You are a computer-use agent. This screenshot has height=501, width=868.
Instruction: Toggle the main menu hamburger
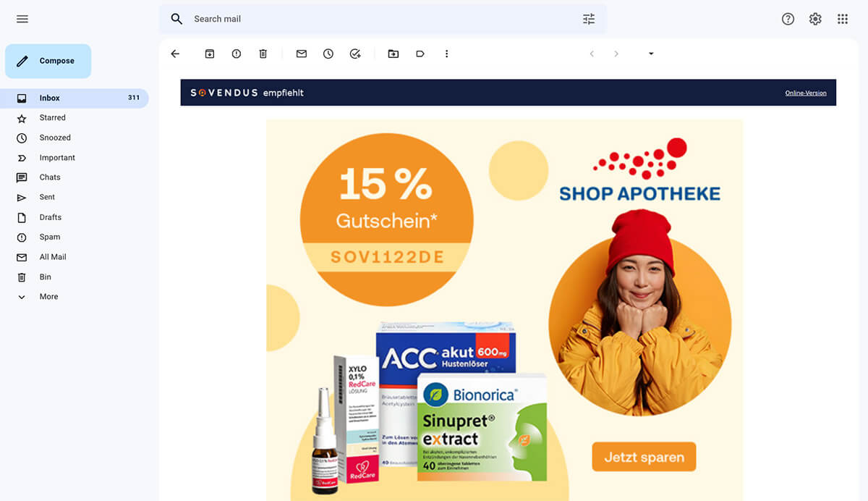point(22,19)
